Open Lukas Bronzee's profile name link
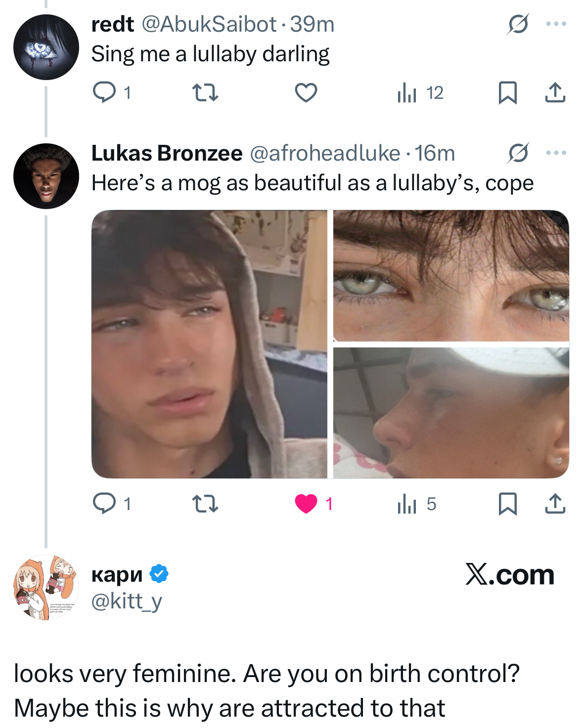This screenshot has width=583, height=728. click(x=167, y=153)
